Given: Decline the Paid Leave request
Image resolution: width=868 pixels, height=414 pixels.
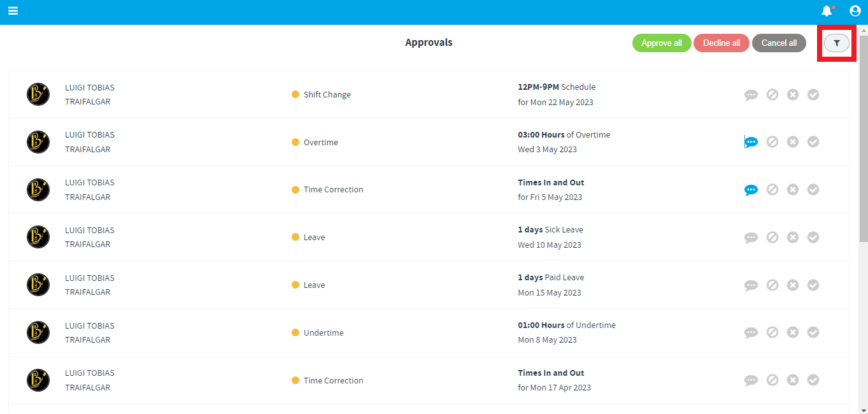Looking at the screenshot, I should [793, 285].
